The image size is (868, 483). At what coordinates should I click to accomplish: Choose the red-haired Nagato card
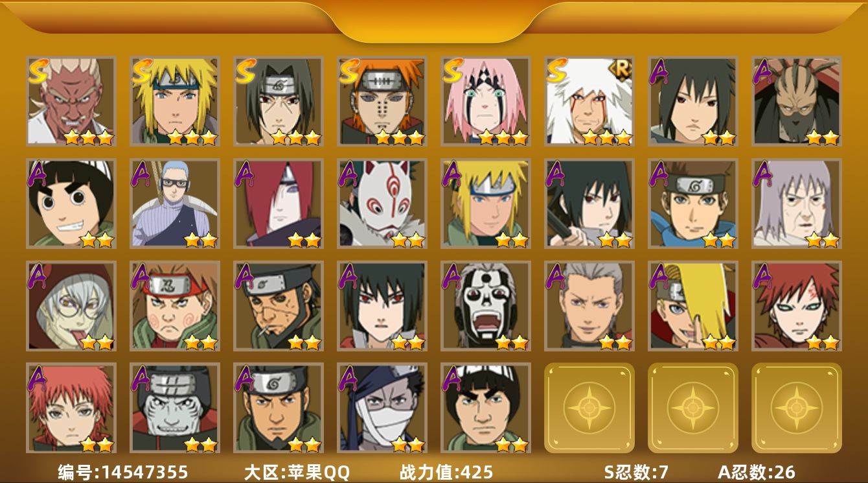pyautogui.click(x=278, y=204)
